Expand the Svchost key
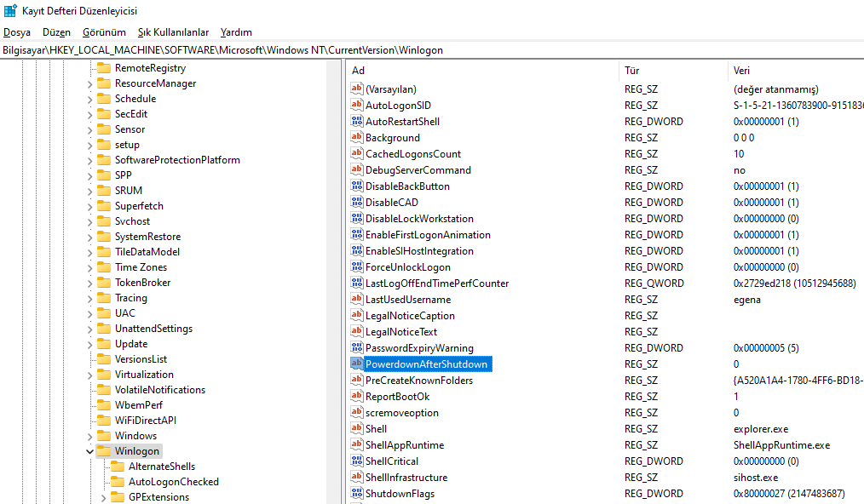Screen dimensions: 864x504 pyautogui.click(x=89, y=221)
